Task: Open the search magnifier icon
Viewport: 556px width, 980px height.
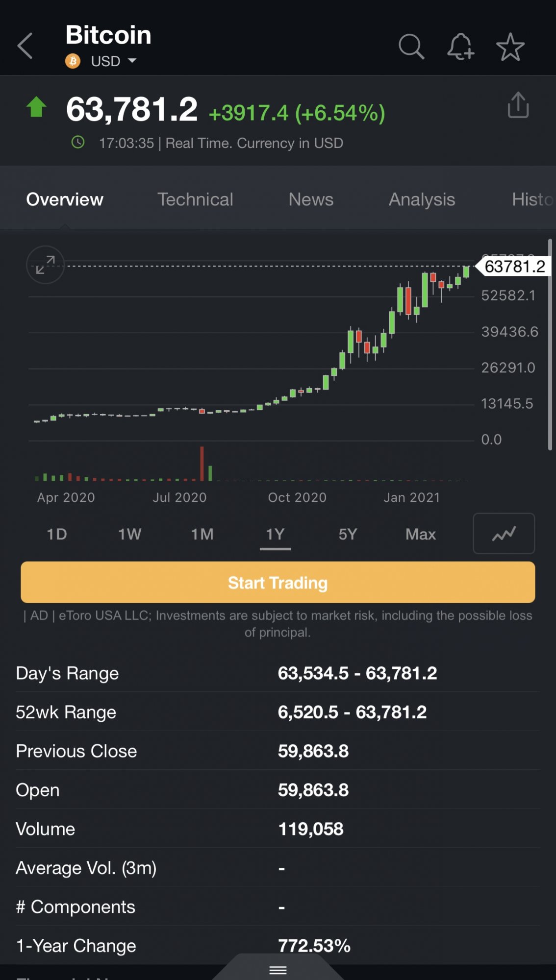Action: pos(411,47)
